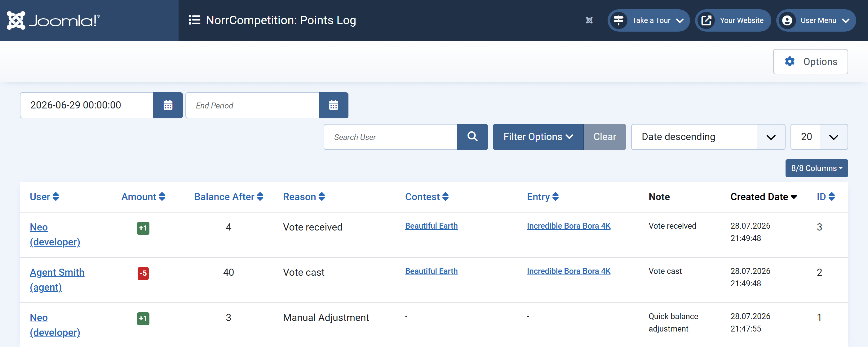Open start period calendar picker

point(168,105)
